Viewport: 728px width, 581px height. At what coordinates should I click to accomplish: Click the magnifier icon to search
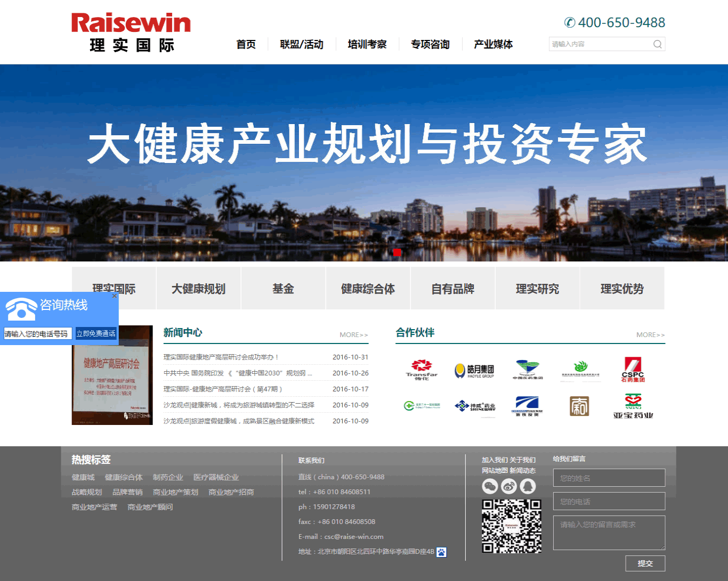[658, 44]
